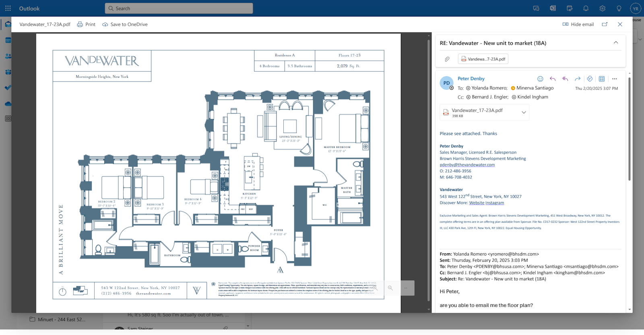Open To Do in the left rail
The height and width of the screenshot is (335, 644).
[x=8, y=88]
